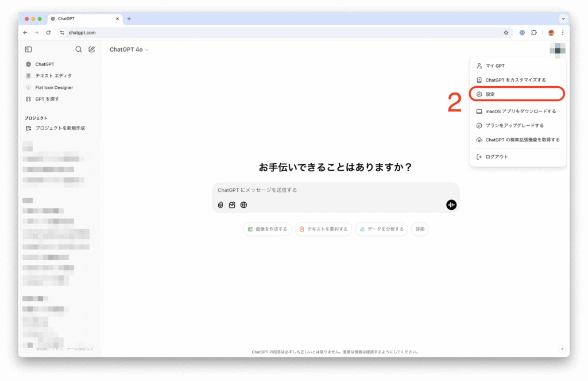The height and width of the screenshot is (381, 588).
Task: Click the テキスト エディタ icon in sidebar
Action: [x=29, y=76]
